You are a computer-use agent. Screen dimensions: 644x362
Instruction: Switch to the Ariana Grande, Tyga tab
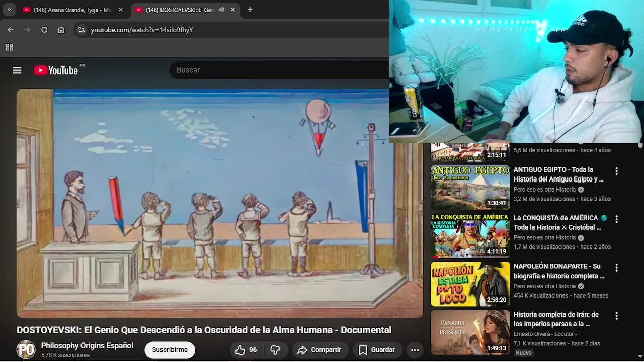tap(73, 10)
